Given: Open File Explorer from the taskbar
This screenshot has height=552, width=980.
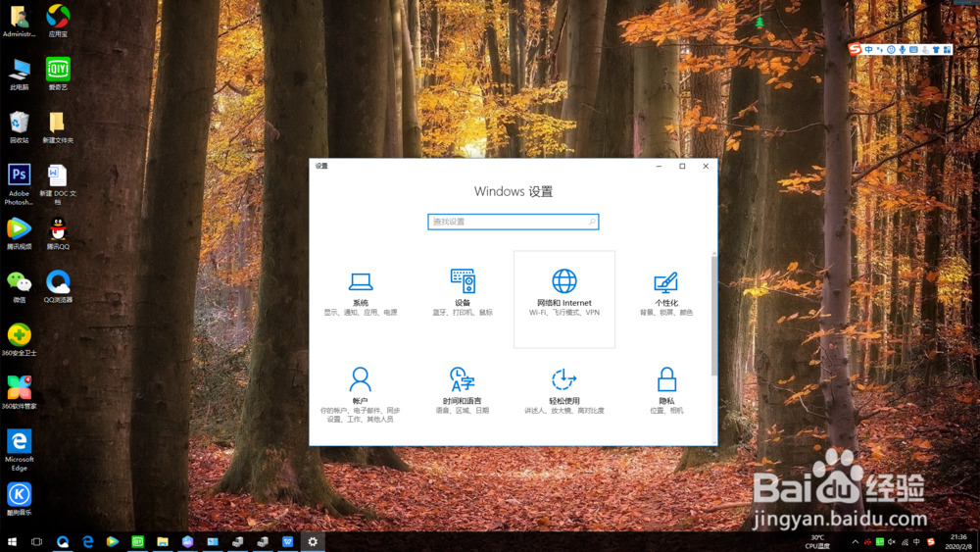Looking at the screenshot, I should (163, 542).
